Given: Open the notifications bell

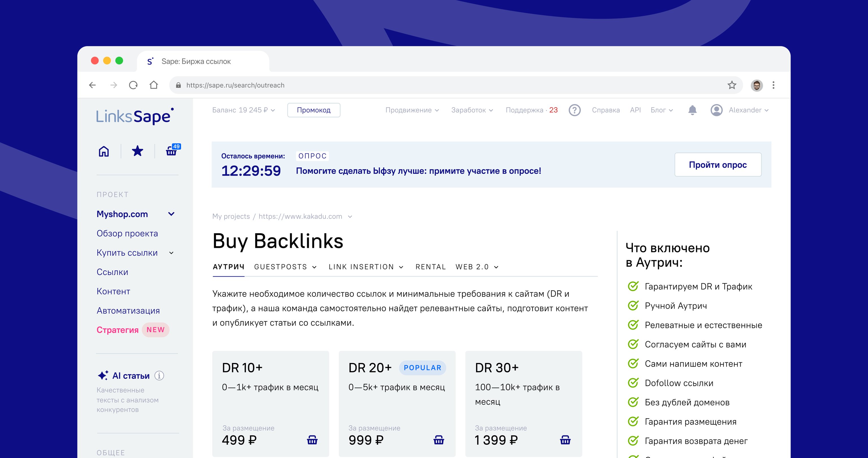Looking at the screenshot, I should (692, 110).
